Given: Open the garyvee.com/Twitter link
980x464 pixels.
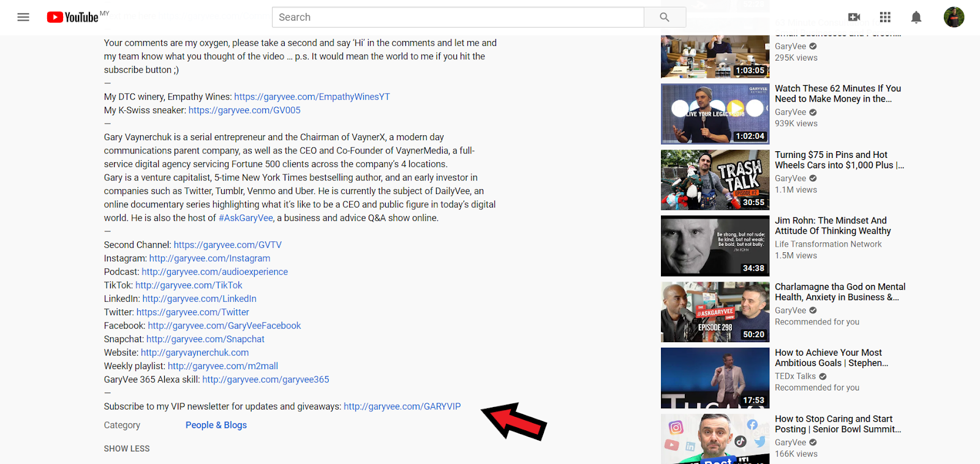Looking at the screenshot, I should [192, 312].
